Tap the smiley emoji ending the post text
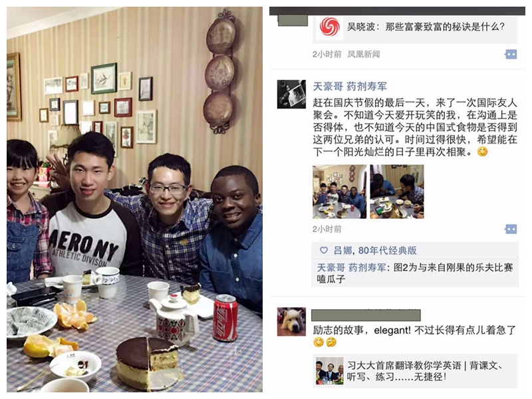The height and width of the screenshot is (399, 532). click(482, 152)
